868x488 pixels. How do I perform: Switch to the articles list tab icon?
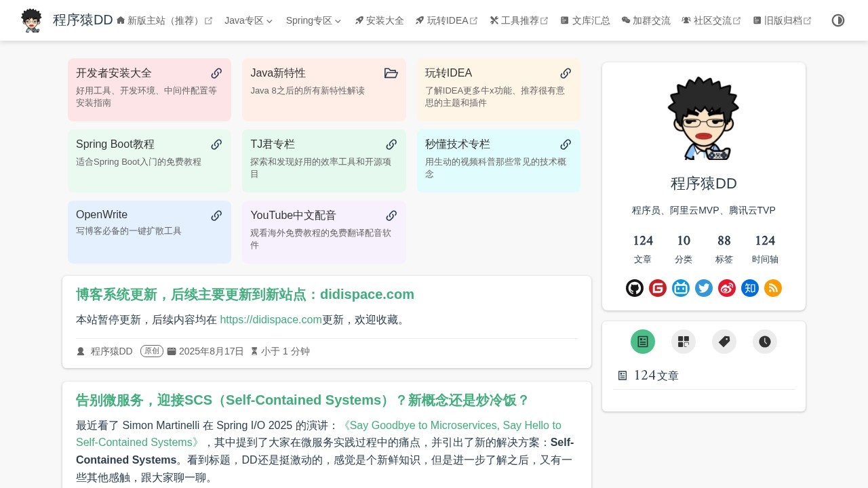(643, 342)
